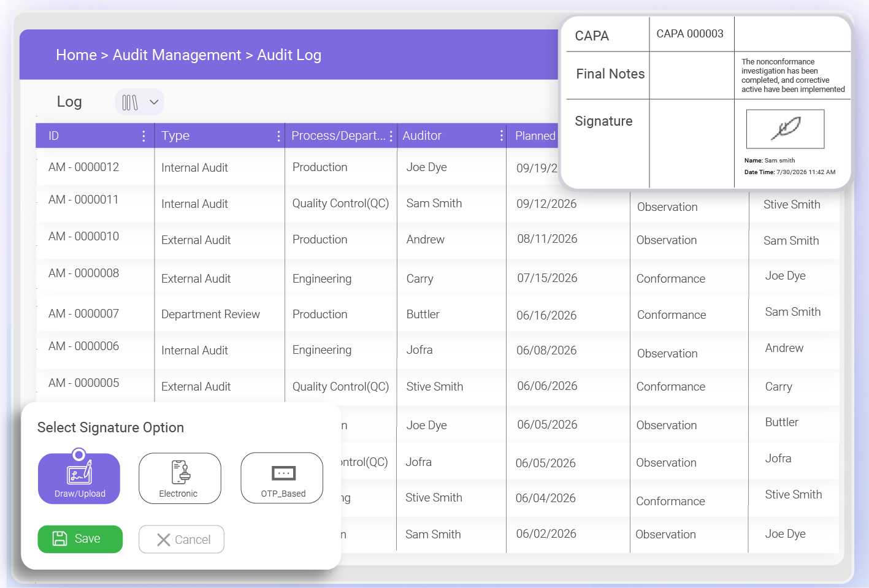The image size is (869, 588).
Task: Click Observation in the 06/08/2026 row
Action: [667, 354]
